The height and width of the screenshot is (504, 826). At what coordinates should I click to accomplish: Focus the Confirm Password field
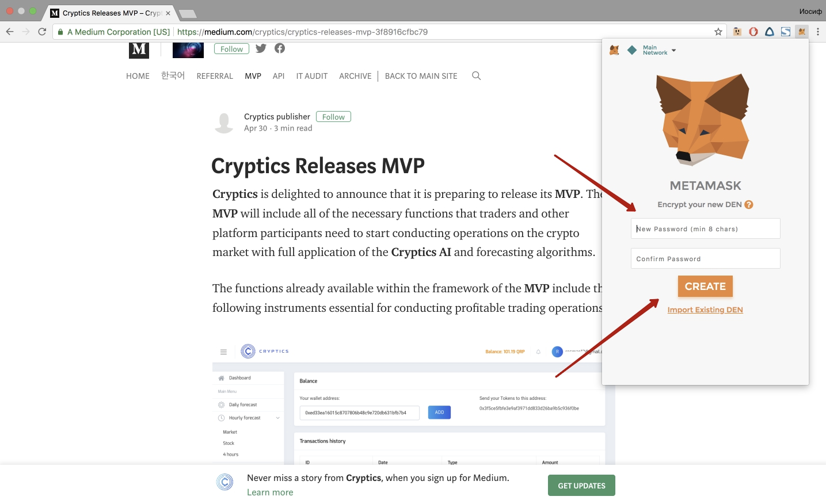[705, 258]
